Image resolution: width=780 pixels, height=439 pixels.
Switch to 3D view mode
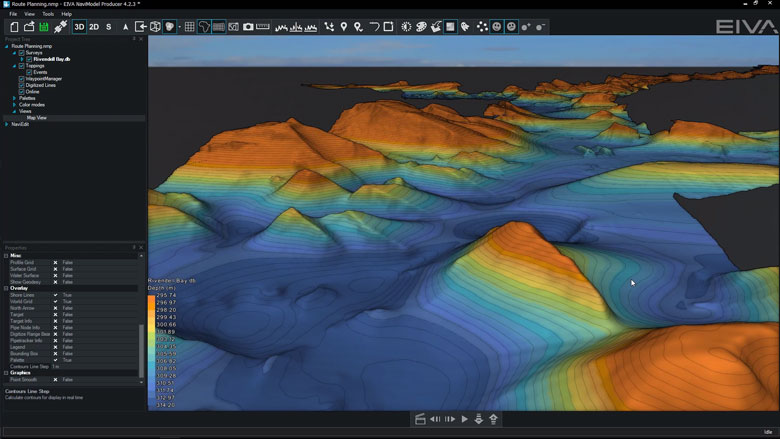(79, 27)
